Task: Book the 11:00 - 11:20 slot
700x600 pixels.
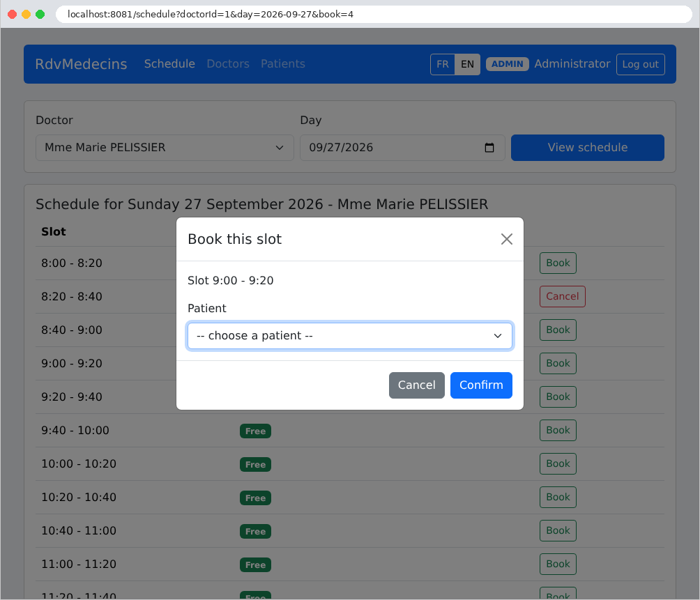Action: (x=558, y=564)
